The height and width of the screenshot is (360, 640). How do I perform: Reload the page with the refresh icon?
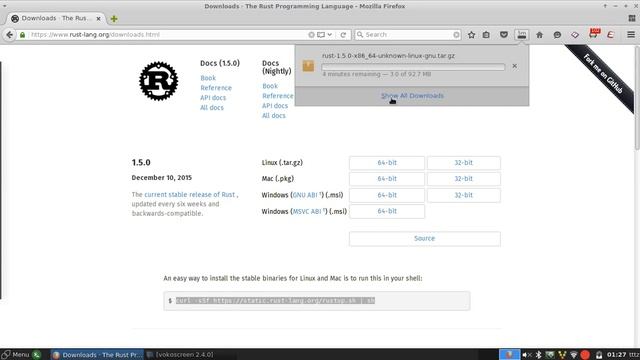[343, 35]
